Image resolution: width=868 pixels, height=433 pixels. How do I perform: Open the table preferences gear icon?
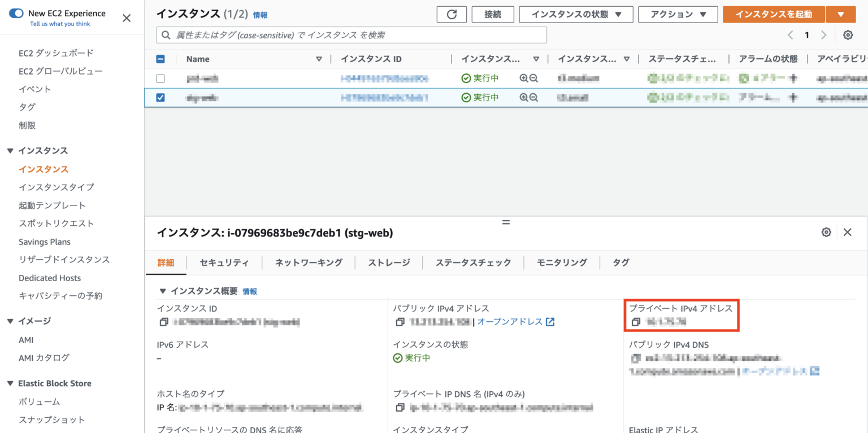(x=848, y=34)
